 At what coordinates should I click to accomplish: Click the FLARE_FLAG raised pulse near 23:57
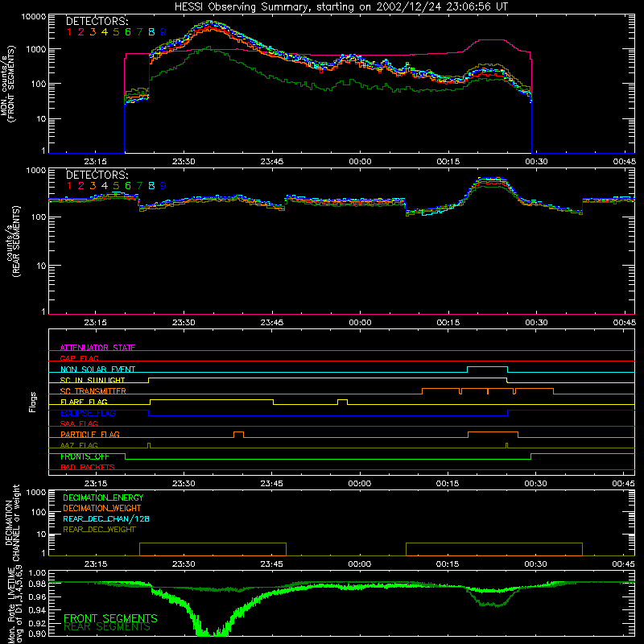coord(343,402)
